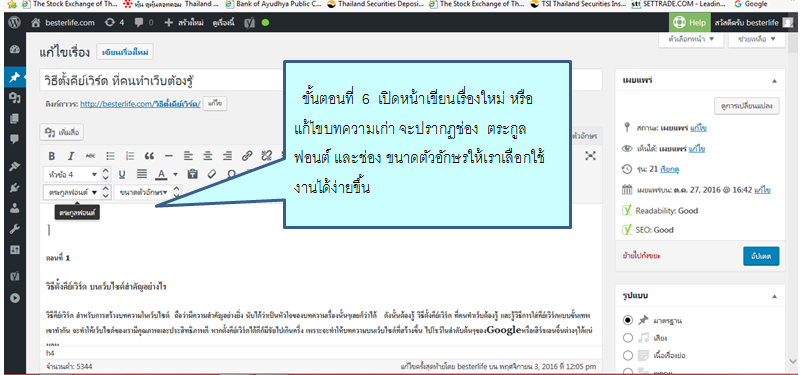800x375 pixels.
Task: Select the aside format radio button
Action: point(628,355)
